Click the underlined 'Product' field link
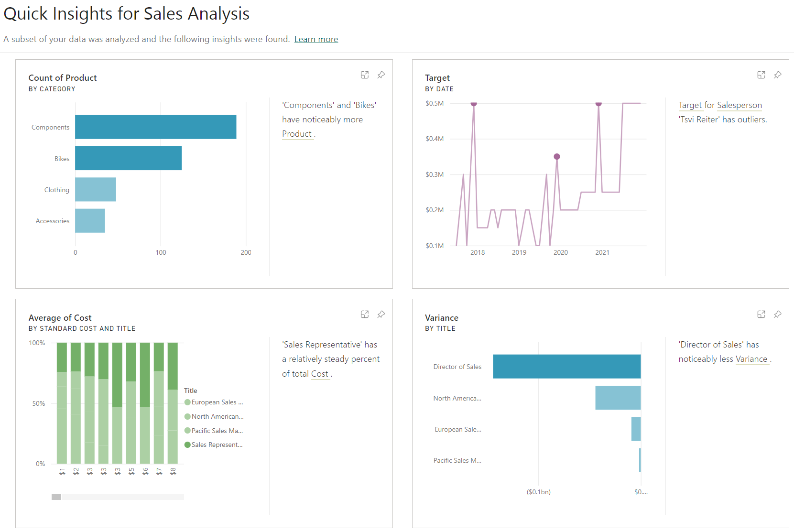 point(297,134)
